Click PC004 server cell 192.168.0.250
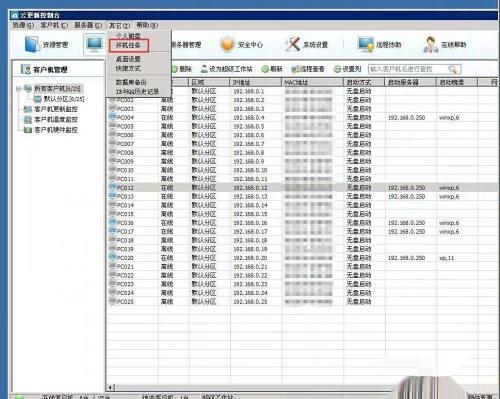The height and width of the screenshot is (399, 500). 406,117
